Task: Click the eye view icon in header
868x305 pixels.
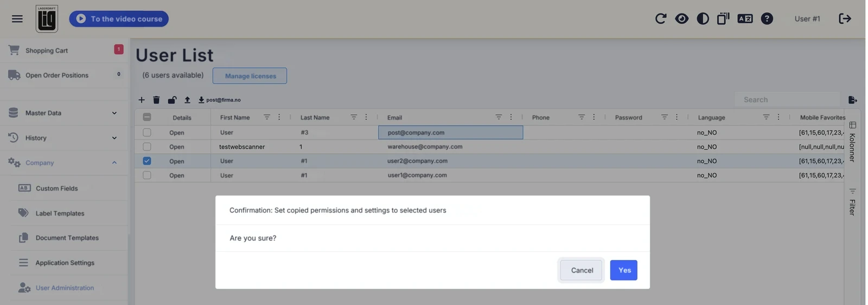Action: pos(681,18)
